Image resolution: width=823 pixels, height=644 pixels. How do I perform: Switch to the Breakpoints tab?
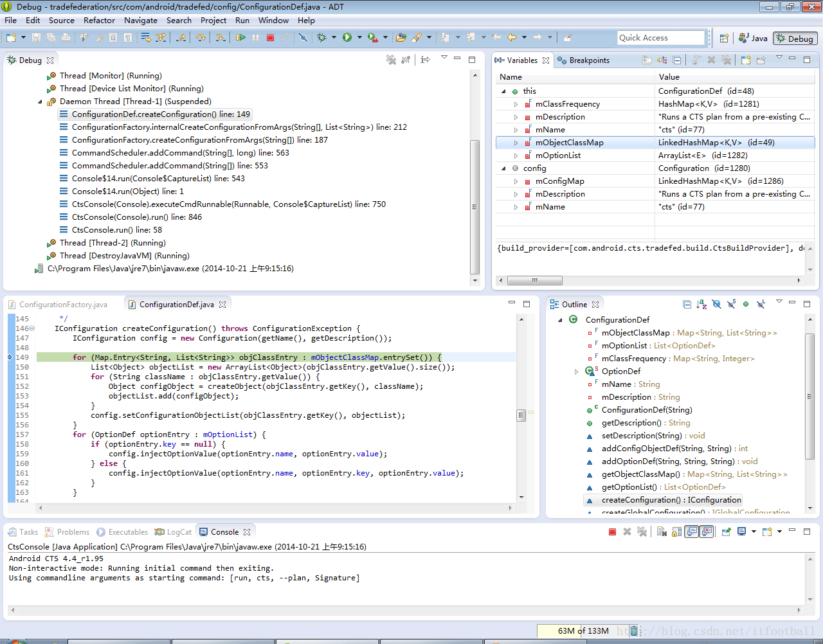tap(588, 60)
